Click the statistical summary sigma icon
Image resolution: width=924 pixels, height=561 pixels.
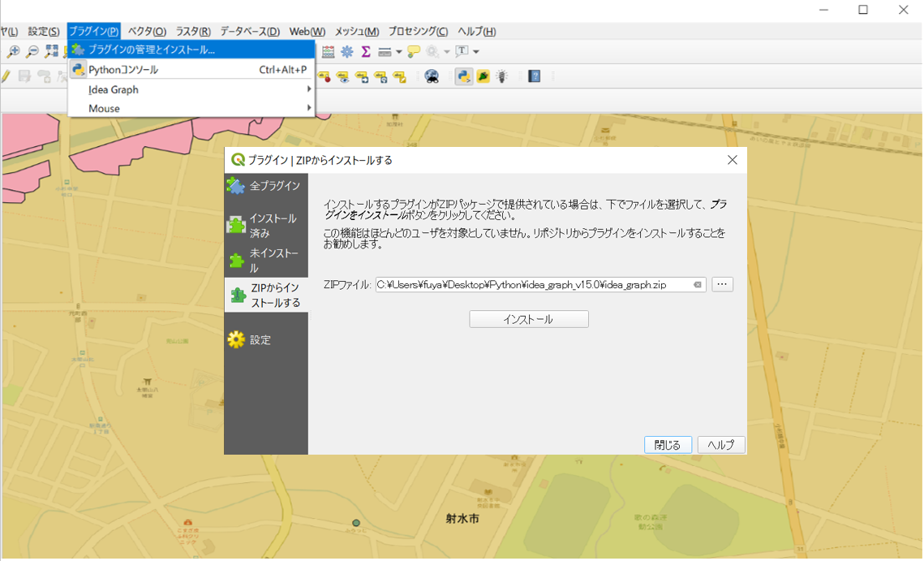366,52
